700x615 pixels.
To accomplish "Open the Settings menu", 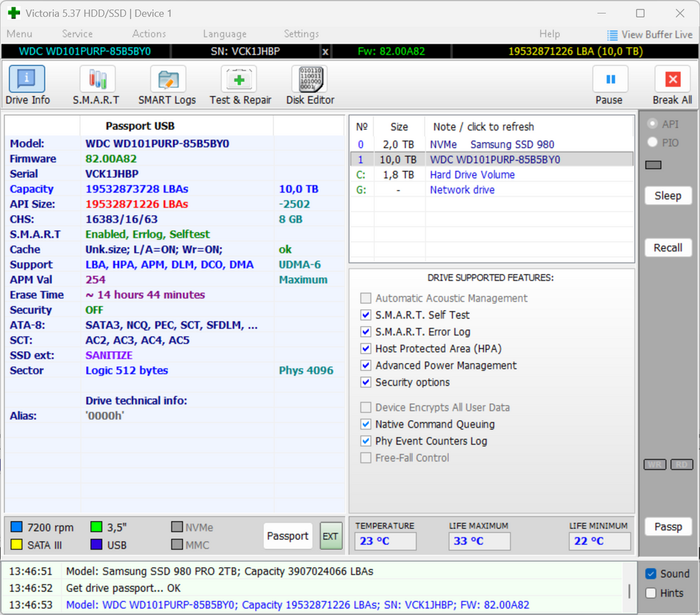I will [x=301, y=34].
